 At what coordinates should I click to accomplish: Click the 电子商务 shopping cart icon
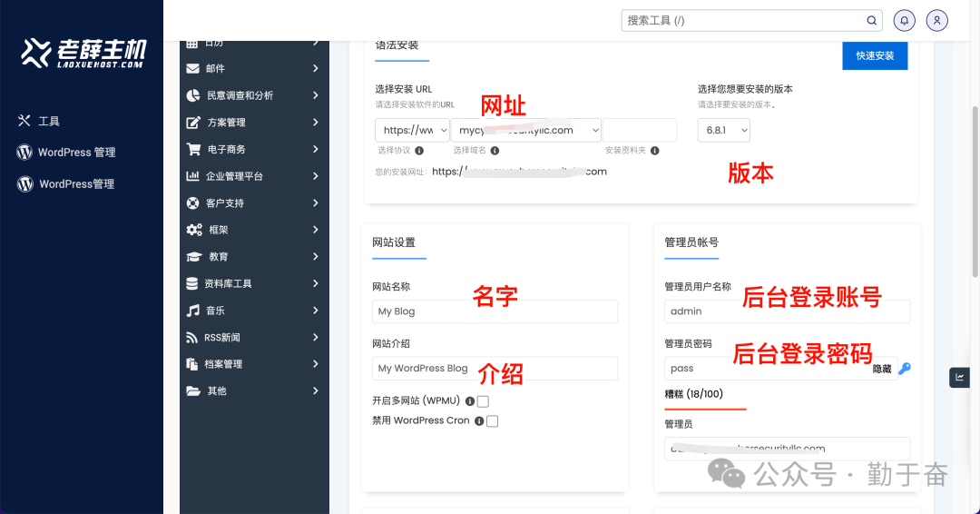pyautogui.click(x=192, y=149)
